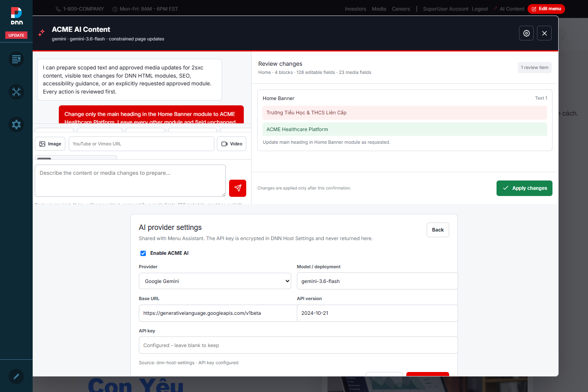The height and width of the screenshot is (392, 588).
Task: Focus the API key field
Action: 298,345
